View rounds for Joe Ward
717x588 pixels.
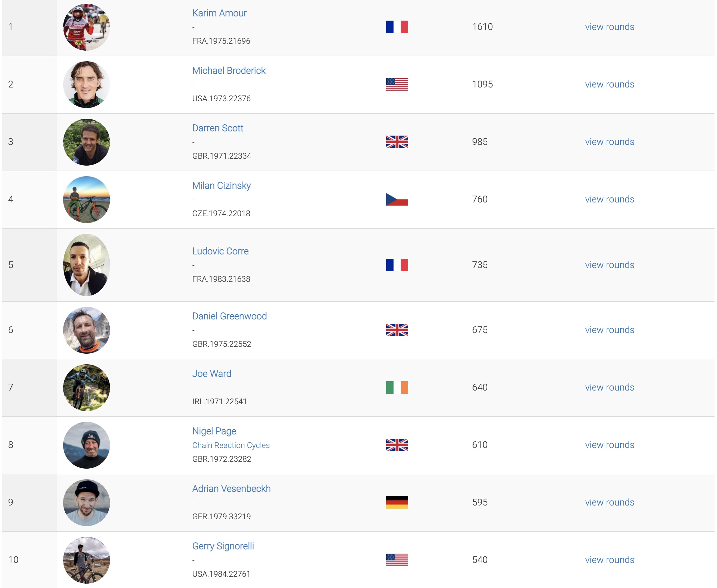click(x=609, y=387)
